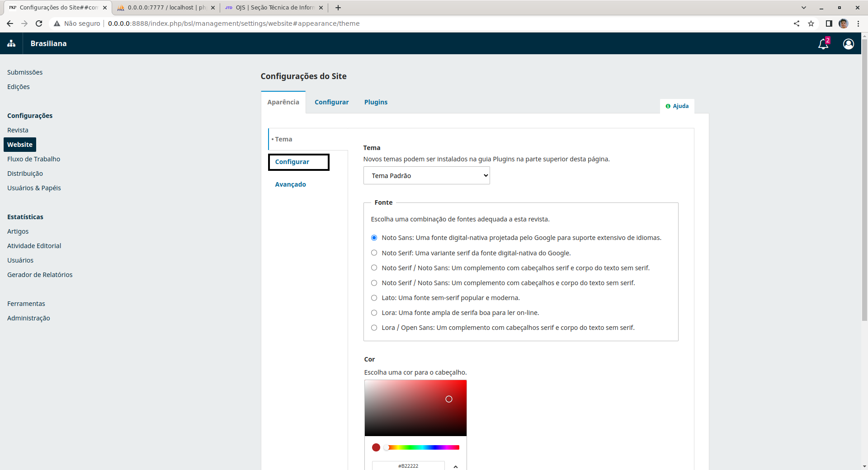Viewport: 868px width, 470px height.
Task: Select the Noto Serif font option
Action: 374,253
